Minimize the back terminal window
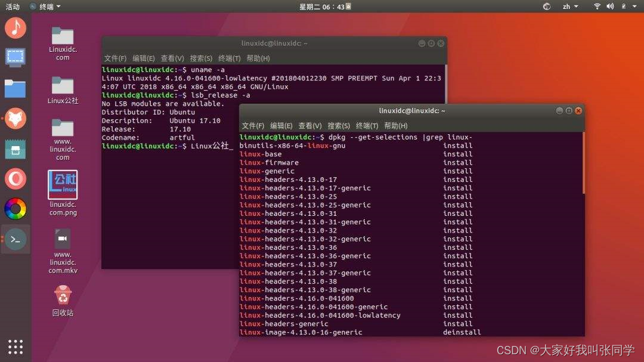Viewport: 644px width, 362px height. pyautogui.click(x=422, y=43)
